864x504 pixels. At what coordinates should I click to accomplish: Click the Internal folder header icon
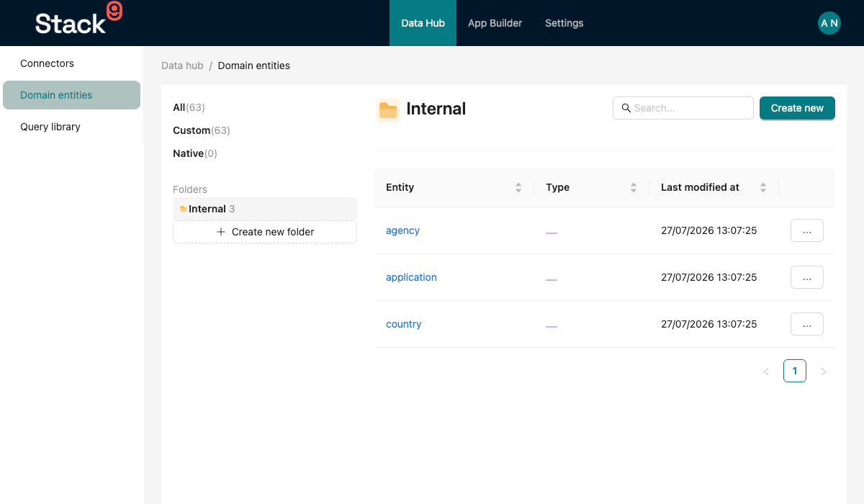[x=388, y=109]
